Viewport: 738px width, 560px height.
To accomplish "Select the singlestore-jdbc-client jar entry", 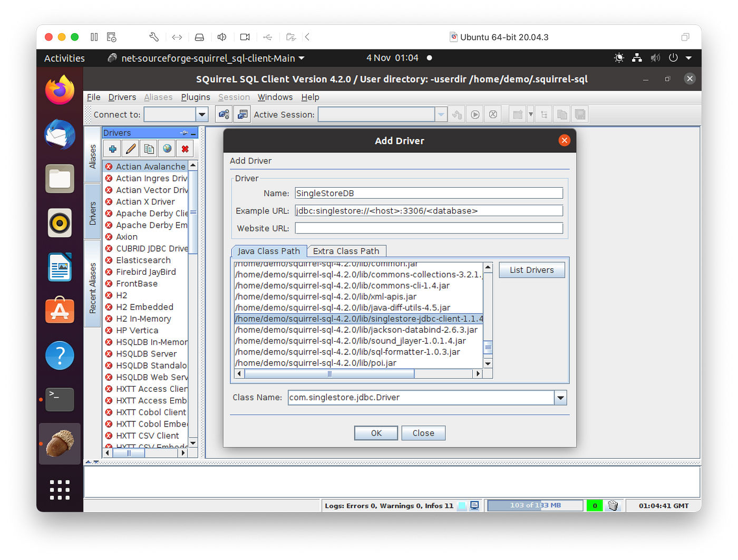I will [358, 318].
